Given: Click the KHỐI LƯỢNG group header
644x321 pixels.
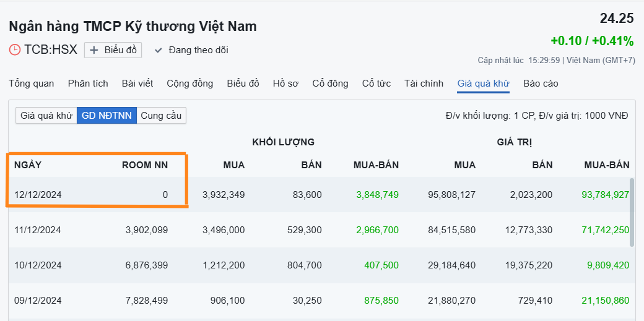Looking at the screenshot, I should [x=284, y=142].
